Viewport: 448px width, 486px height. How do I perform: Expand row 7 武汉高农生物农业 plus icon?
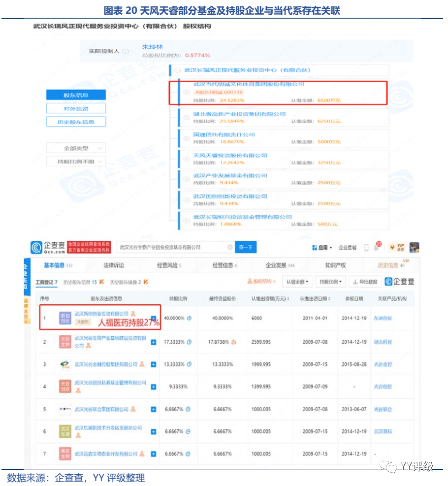coord(154,454)
